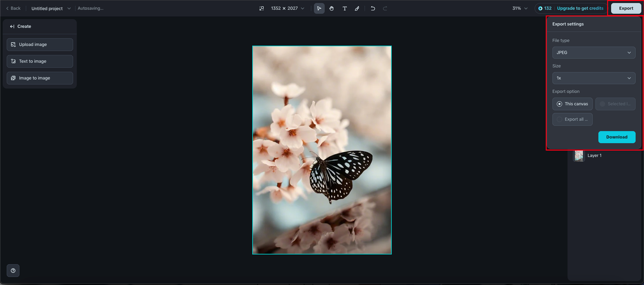The image size is (644, 285).
Task: Click the Layer 1 label text
Action: pyautogui.click(x=595, y=156)
